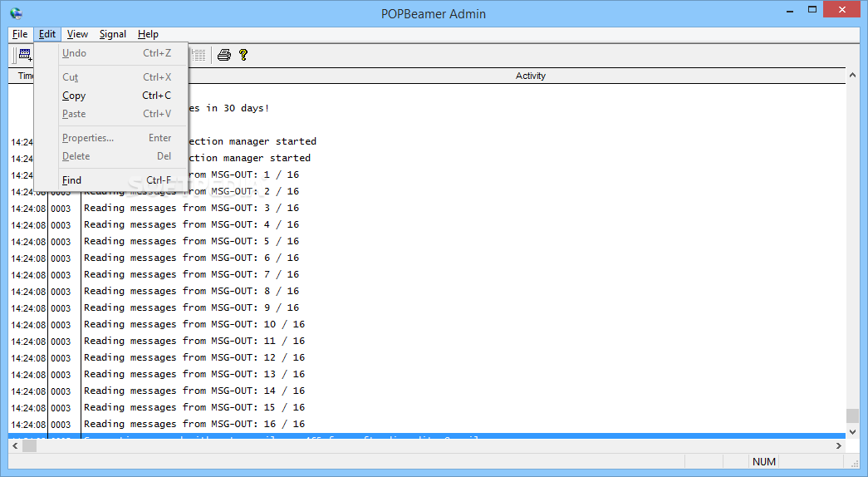Close the POPBeamer Admin window
The width and height of the screenshot is (868, 477).
coord(842,10)
